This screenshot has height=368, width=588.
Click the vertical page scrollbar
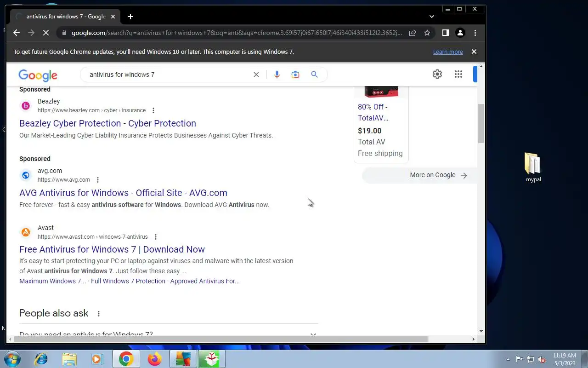[481, 123]
